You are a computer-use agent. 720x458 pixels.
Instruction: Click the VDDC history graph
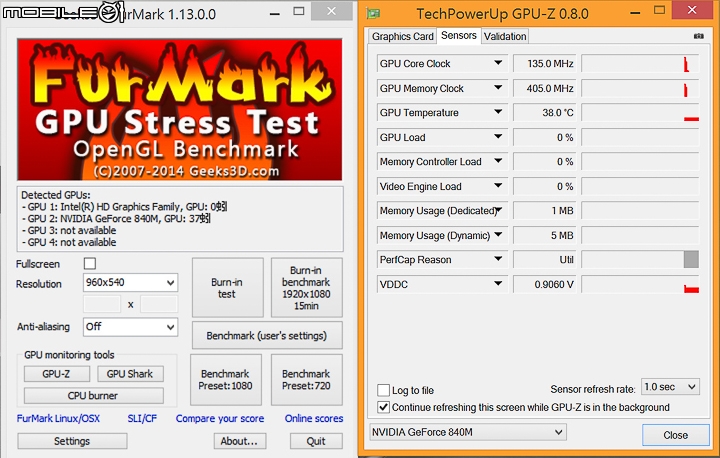pos(640,284)
